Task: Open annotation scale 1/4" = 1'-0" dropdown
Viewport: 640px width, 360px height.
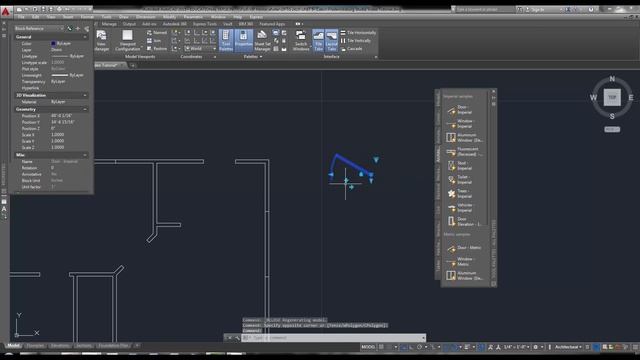Action: pyautogui.click(x=516, y=347)
